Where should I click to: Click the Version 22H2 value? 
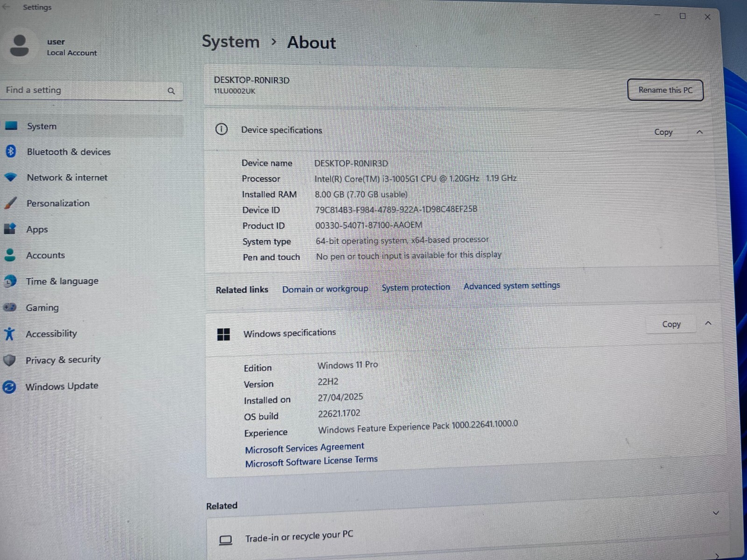328,382
